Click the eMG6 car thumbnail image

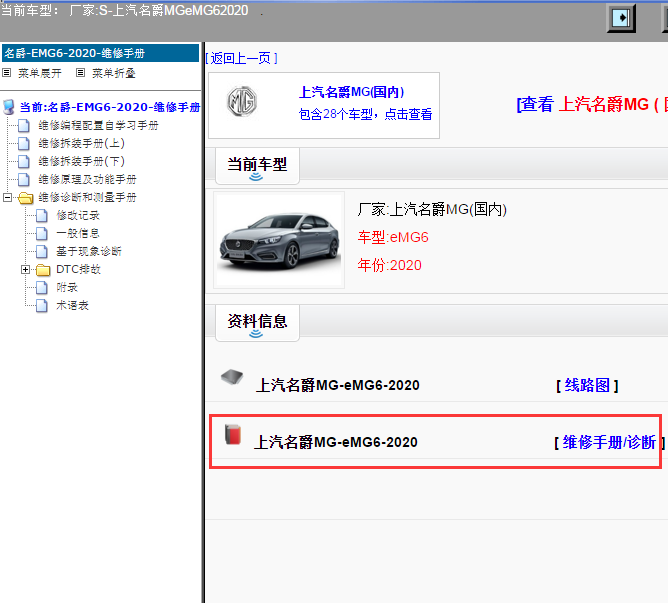[279, 240]
